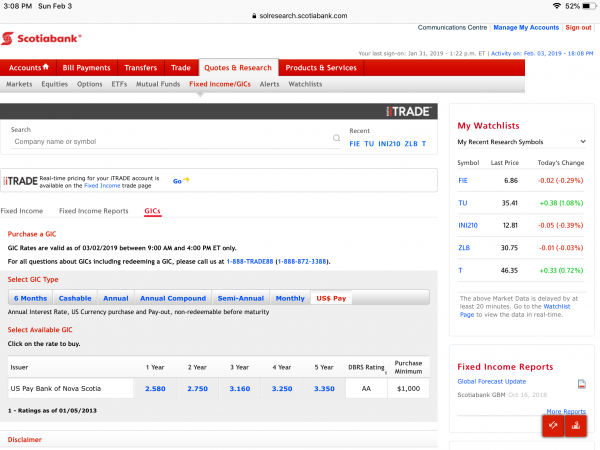600x450 pixels.
Task: Choose the Cashable GIC type
Action: 75,298
